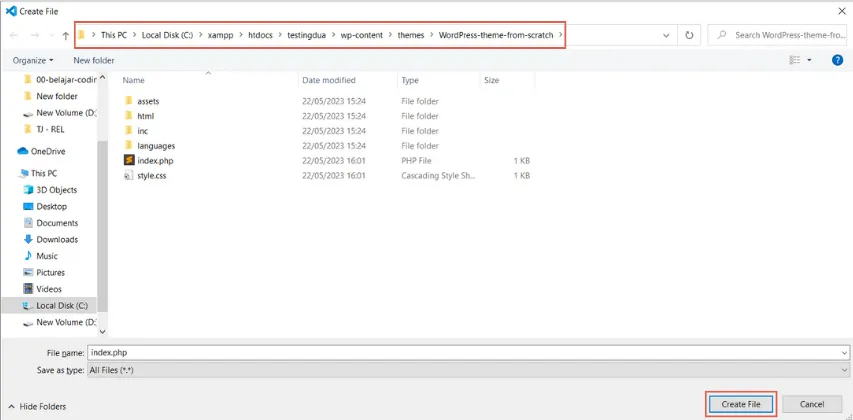
Task: Select 'Local Disk (C:)' breadcrumb segment
Action: (167, 35)
